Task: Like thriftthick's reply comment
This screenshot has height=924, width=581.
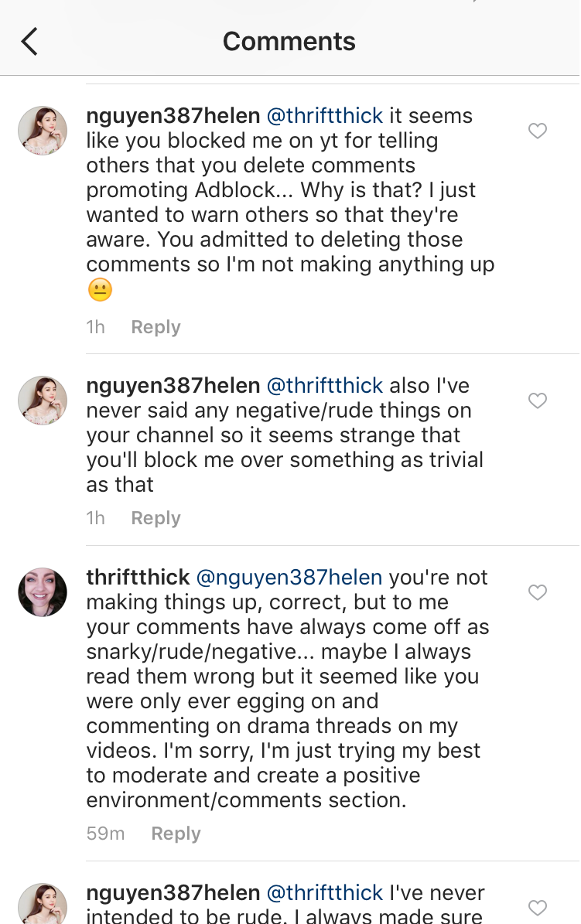Action: pos(538,592)
